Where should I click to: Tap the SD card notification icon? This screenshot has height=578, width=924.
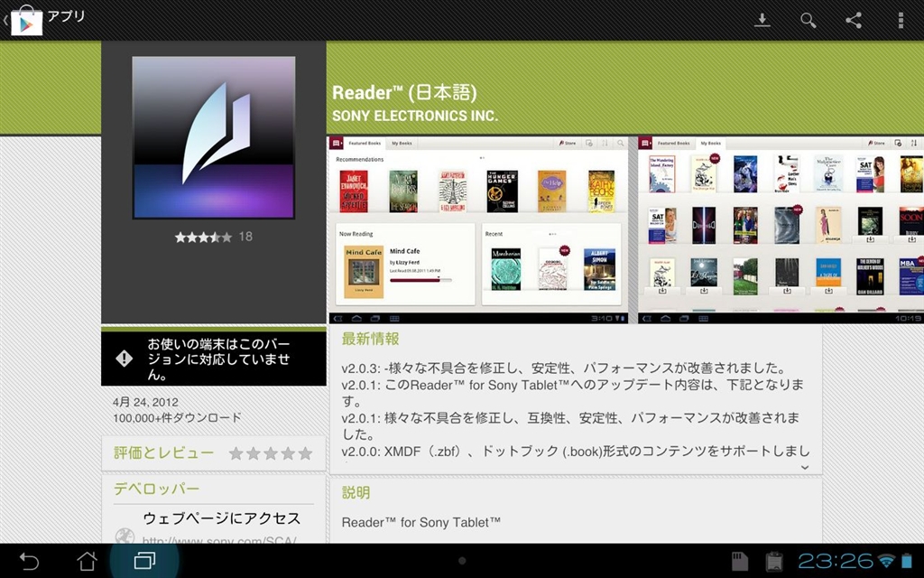(740, 561)
